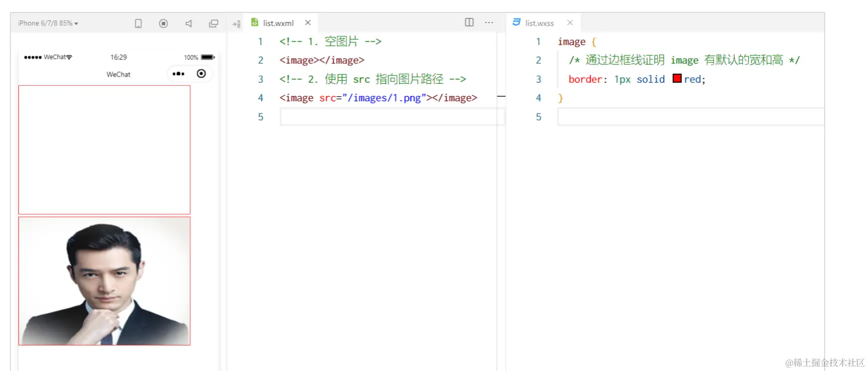Open the iPhone 6/7/8 85% device dropdown
868x371 pixels.
48,23
